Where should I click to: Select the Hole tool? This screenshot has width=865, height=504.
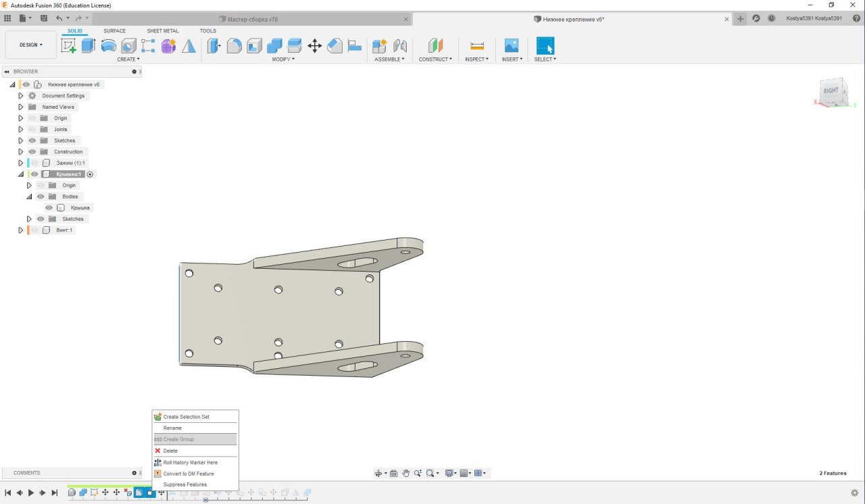pos(128,46)
